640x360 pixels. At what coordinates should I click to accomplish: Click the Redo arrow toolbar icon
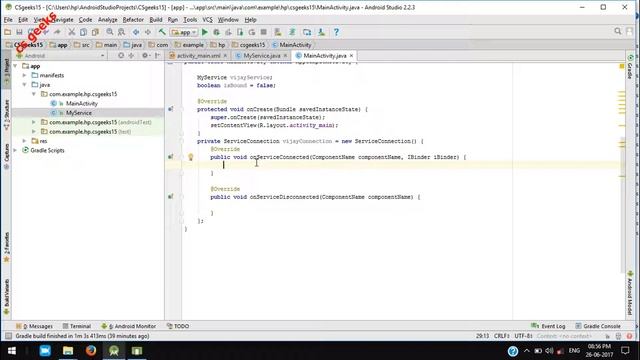pyautogui.click(x=57, y=32)
